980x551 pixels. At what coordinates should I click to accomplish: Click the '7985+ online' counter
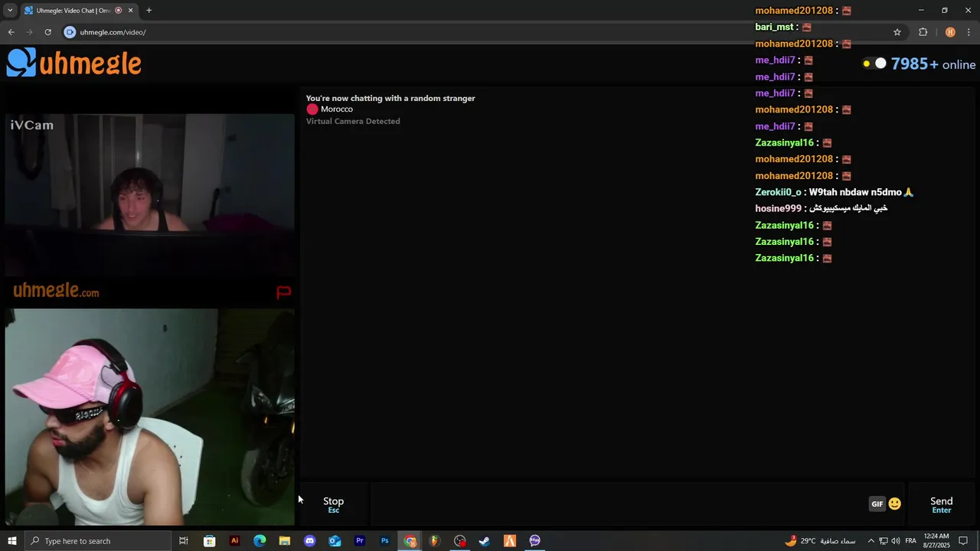[x=933, y=64]
